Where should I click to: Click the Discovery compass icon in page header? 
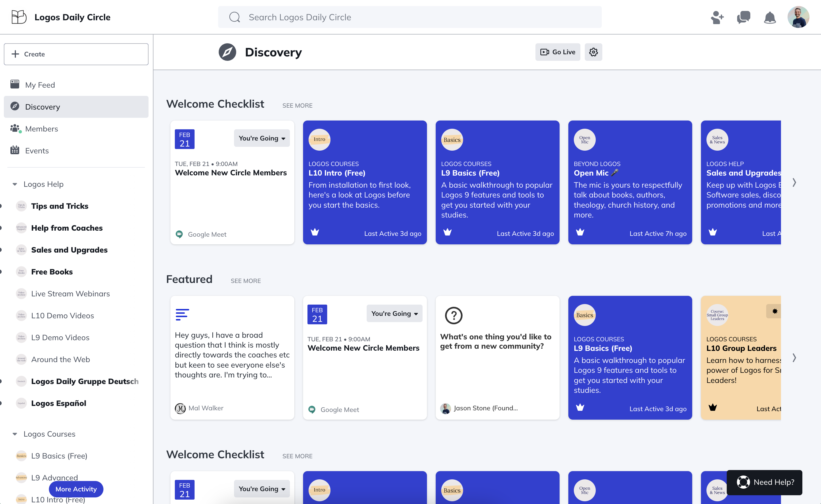(227, 52)
